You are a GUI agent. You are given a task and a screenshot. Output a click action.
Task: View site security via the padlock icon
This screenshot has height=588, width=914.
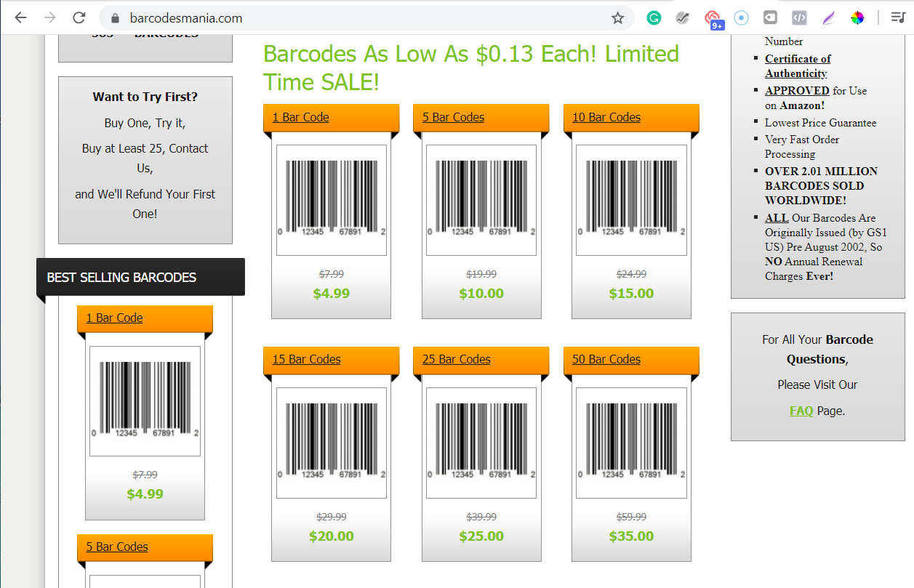(115, 17)
